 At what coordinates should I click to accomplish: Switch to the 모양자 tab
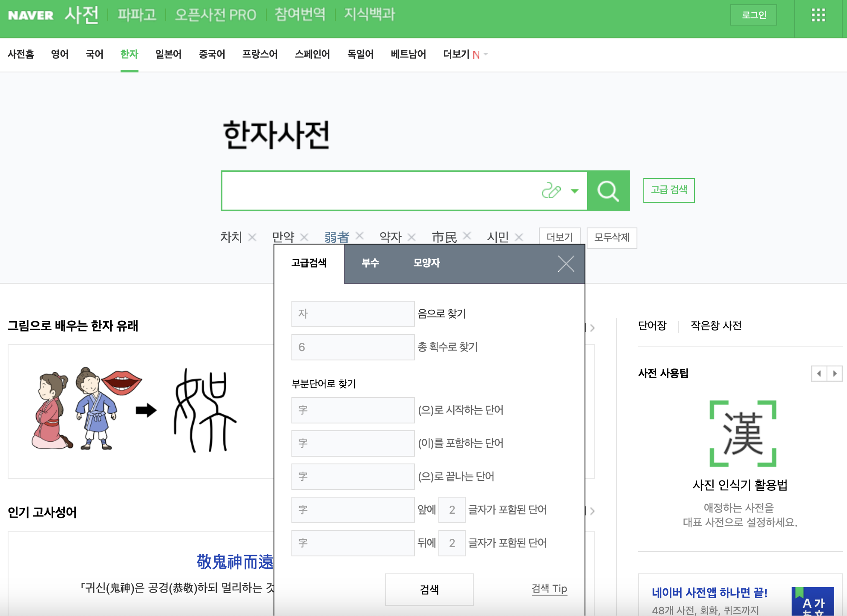pyautogui.click(x=426, y=263)
